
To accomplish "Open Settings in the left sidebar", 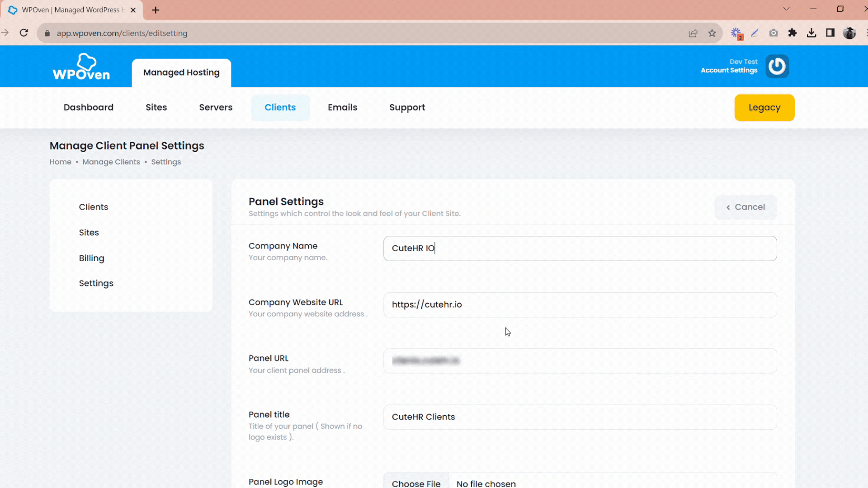I will (96, 283).
